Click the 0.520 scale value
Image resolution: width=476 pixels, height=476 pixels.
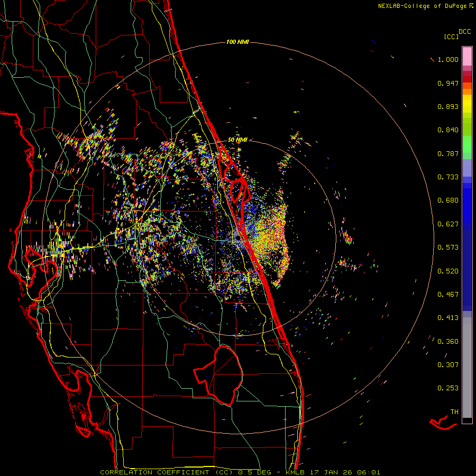click(448, 271)
